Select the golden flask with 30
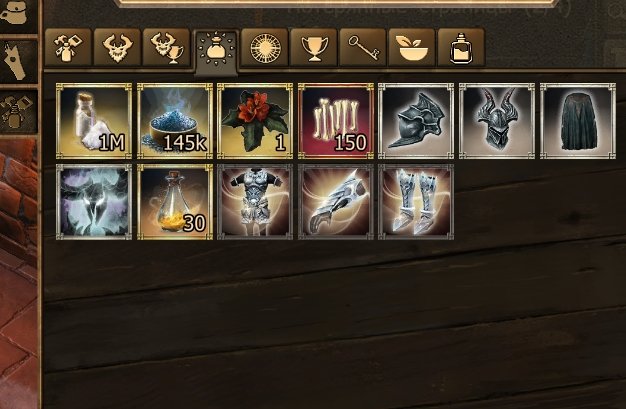This screenshot has width=626, height=409. point(175,202)
